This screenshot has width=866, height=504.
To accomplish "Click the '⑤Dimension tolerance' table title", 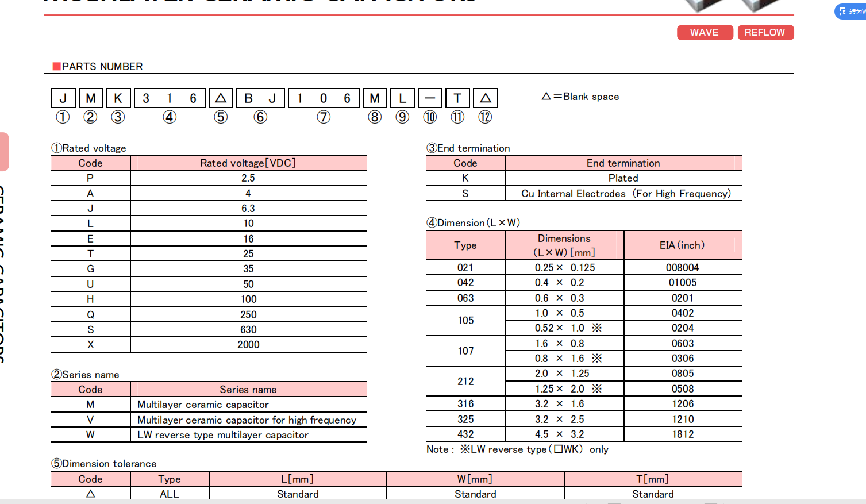I will click(103, 464).
